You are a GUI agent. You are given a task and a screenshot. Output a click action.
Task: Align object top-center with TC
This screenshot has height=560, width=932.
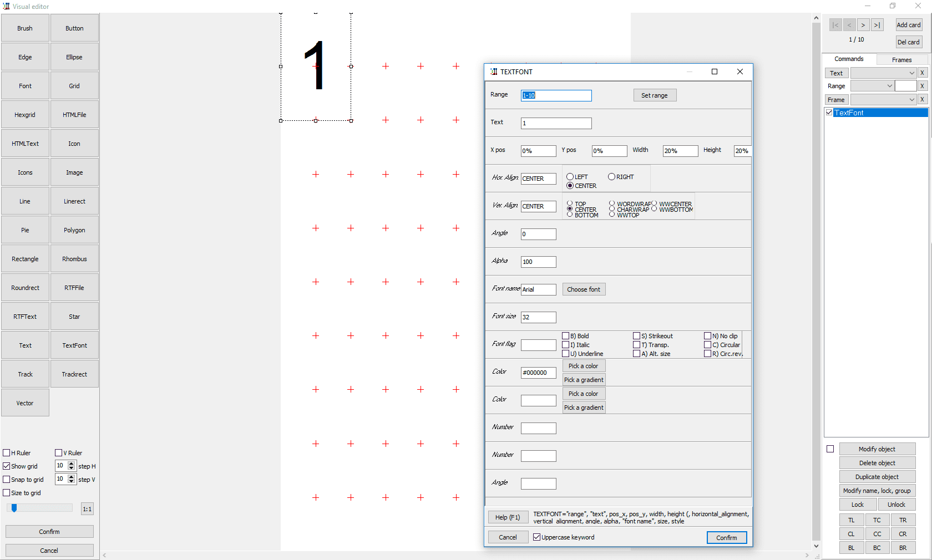coord(877,520)
